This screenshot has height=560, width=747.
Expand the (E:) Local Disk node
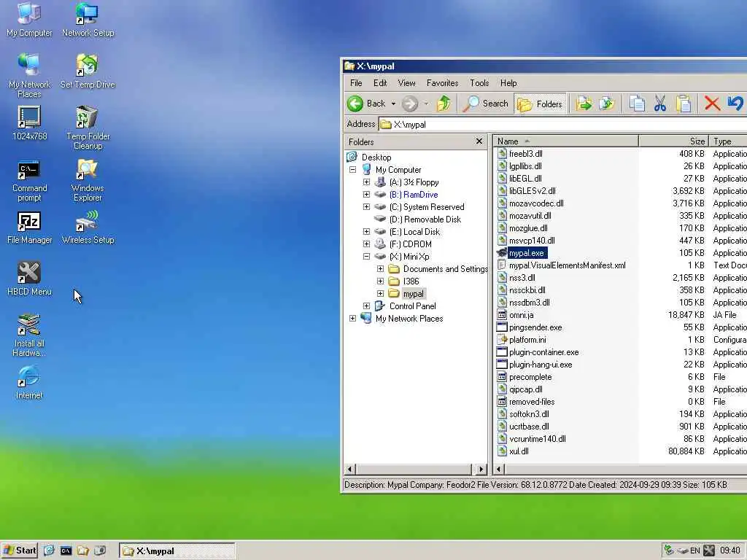click(x=366, y=231)
